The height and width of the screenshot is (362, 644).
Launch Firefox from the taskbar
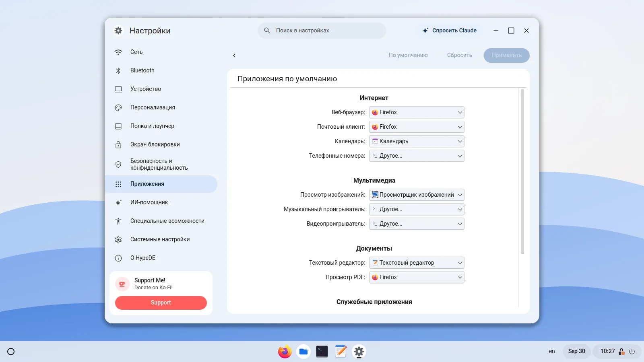pos(285,352)
